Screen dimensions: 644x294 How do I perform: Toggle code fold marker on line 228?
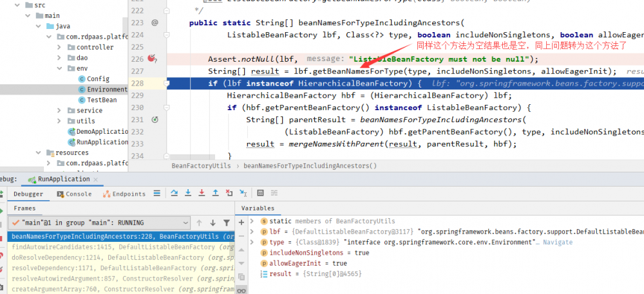167,83
